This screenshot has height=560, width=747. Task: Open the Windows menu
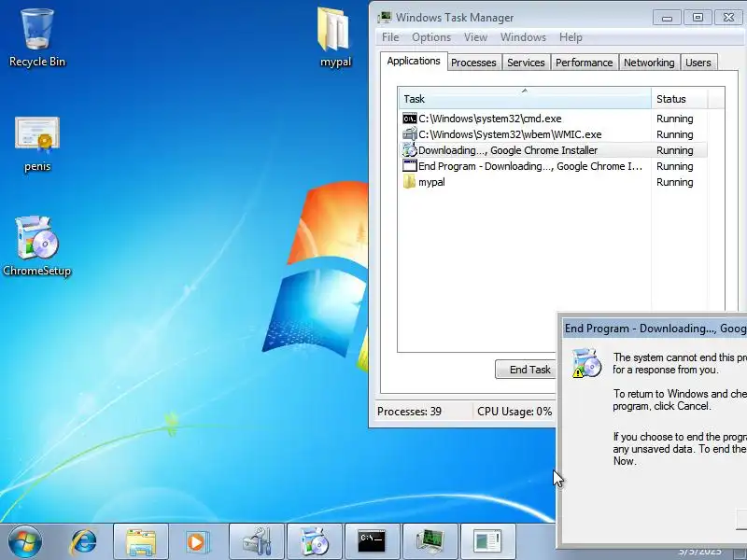click(x=523, y=37)
